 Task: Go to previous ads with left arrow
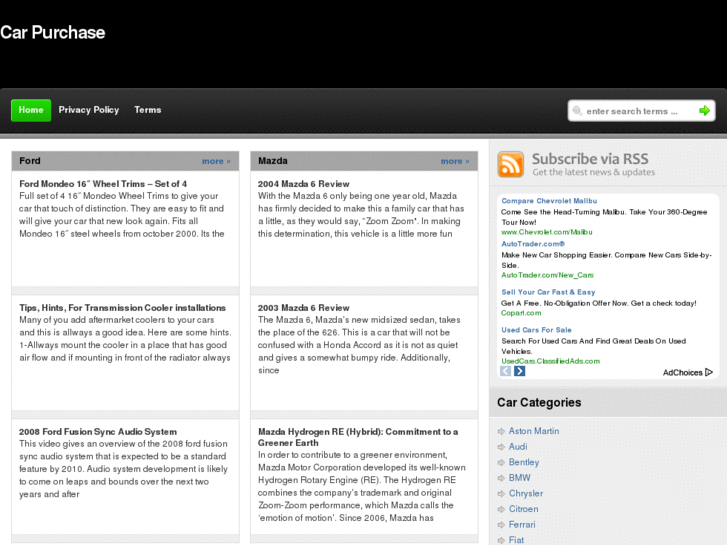(505, 371)
